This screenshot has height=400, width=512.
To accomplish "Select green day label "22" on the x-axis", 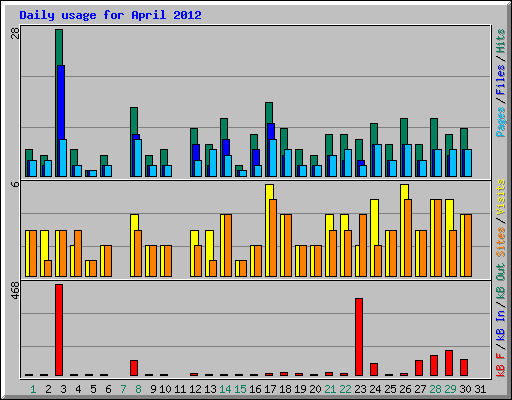I will coord(345,389).
